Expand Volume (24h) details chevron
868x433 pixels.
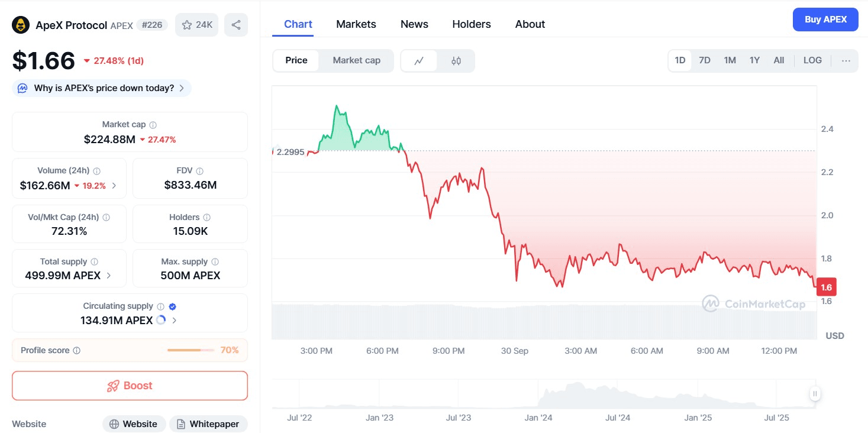114,186
